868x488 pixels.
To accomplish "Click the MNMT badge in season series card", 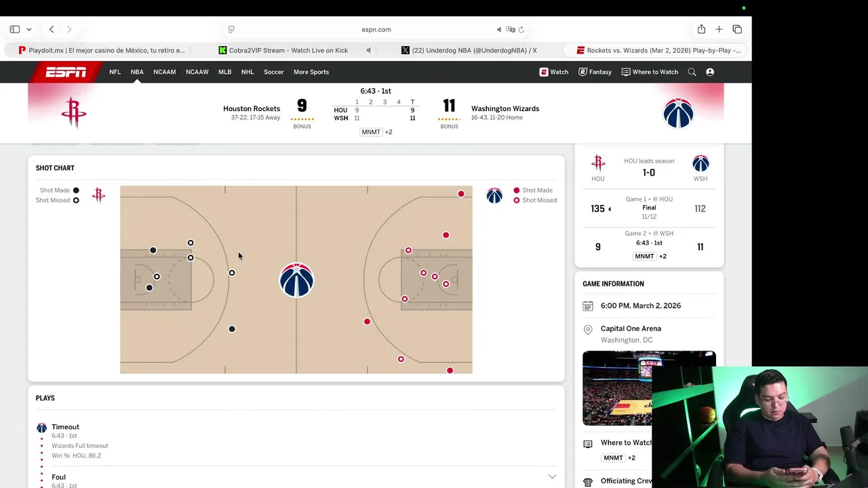I will 644,256.
